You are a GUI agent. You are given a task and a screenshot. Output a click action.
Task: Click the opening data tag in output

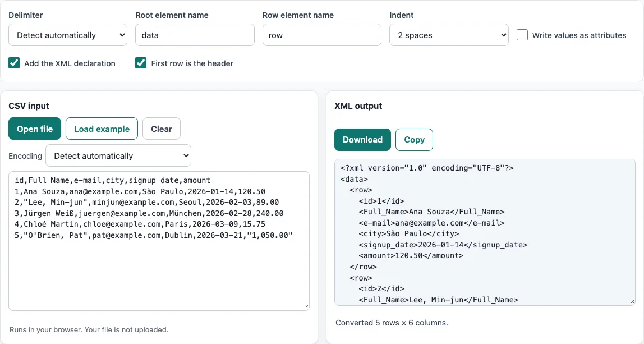point(354,179)
